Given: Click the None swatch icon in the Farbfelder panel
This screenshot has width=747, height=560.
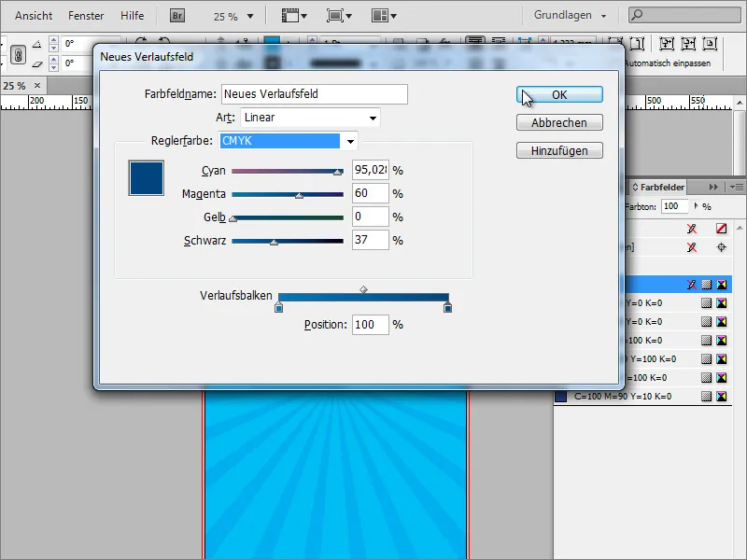Looking at the screenshot, I should [x=723, y=229].
